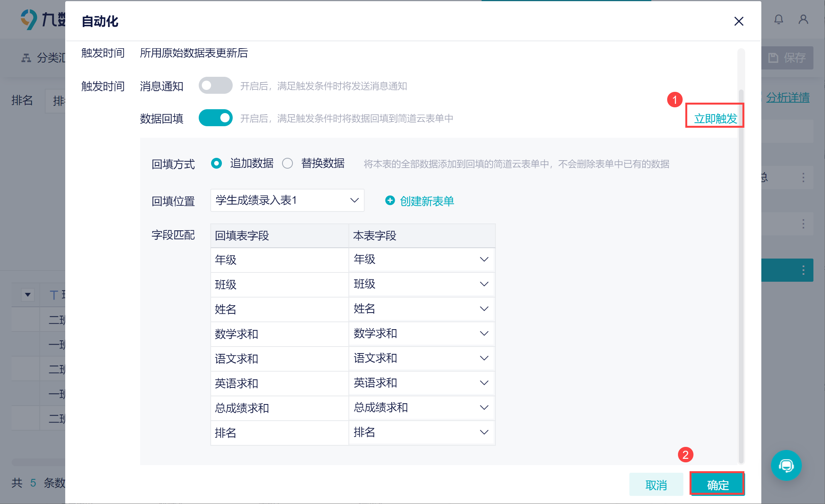
Task: Enable the 消息通知 toggle switch
Action: (x=215, y=85)
